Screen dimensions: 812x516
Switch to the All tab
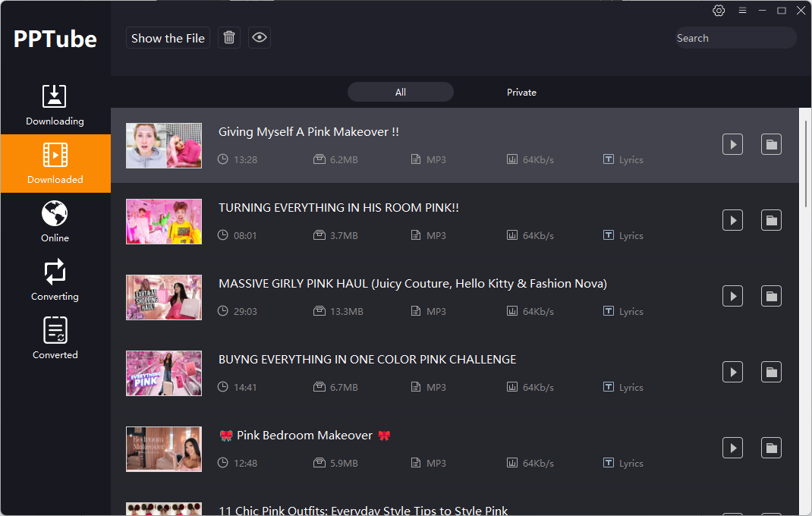(x=400, y=93)
